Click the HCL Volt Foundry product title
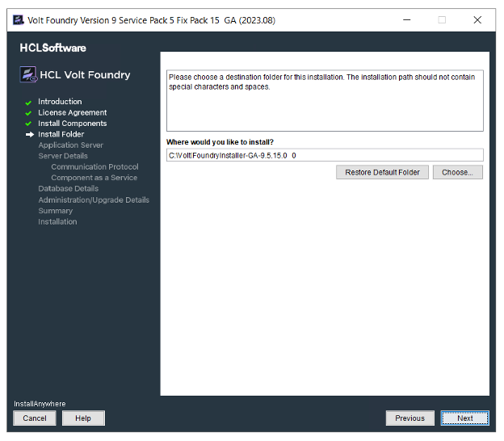504x441 pixels. coord(85,75)
